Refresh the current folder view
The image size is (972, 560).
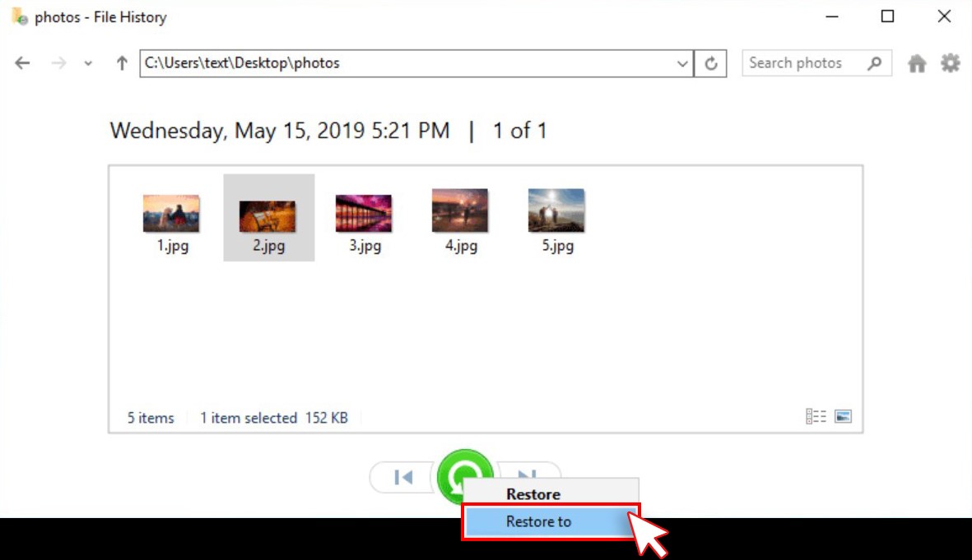coord(711,63)
